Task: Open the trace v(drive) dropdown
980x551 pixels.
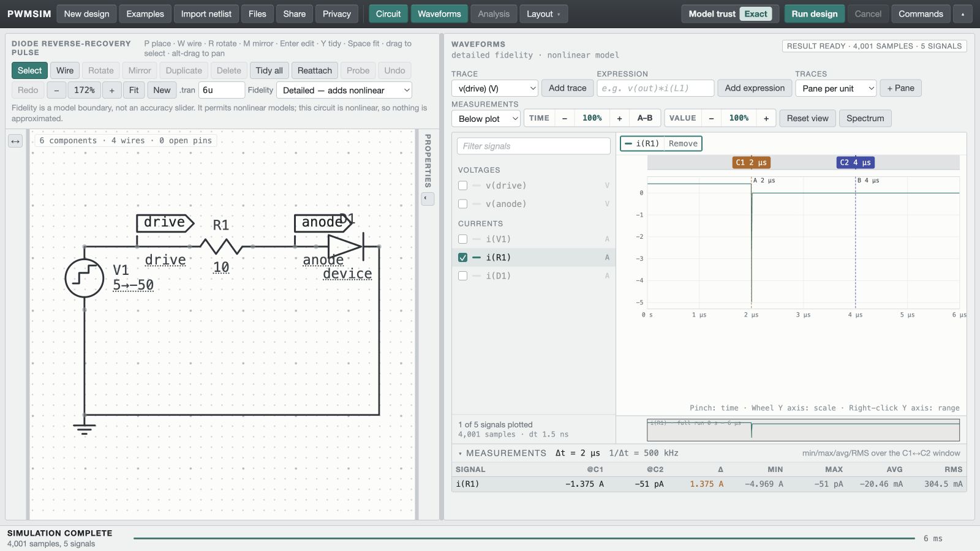Action: coord(495,88)
